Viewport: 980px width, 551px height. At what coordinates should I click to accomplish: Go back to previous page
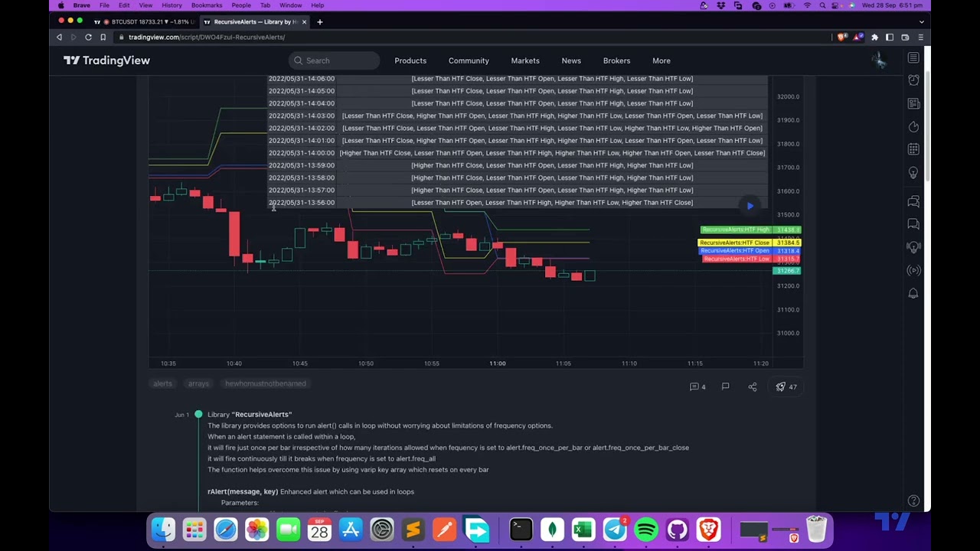[x=59, y=37]
